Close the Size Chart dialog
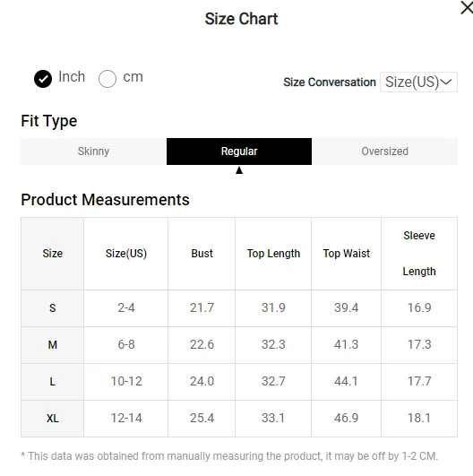This screenshot has width=473, height=476. (467, 7)
